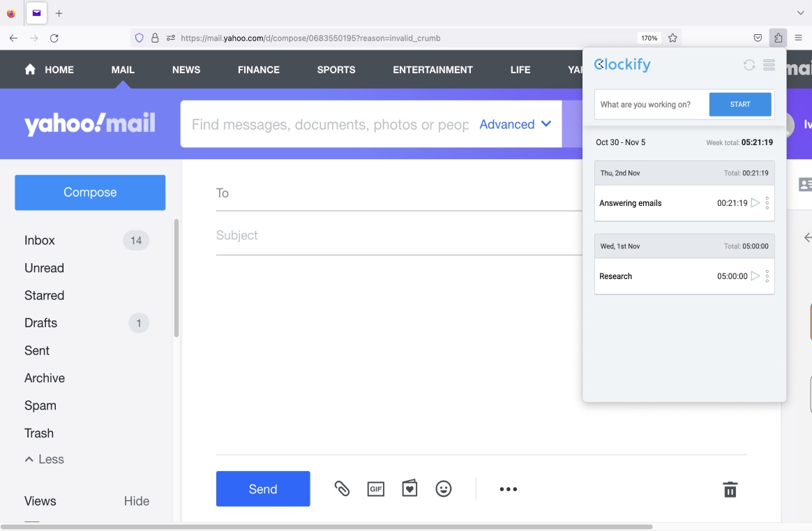Viewport: 812px width, 531px height.
Task: Open the Sent folder
Action: pos(37,351)
